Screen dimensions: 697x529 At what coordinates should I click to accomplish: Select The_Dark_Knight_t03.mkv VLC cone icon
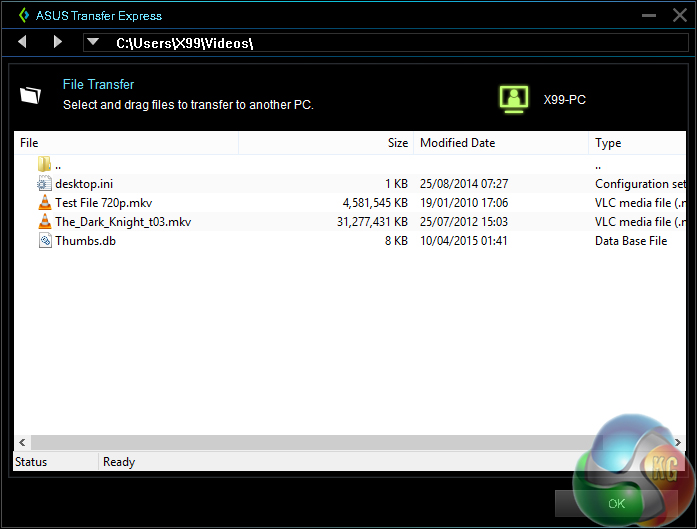(44, 221)
